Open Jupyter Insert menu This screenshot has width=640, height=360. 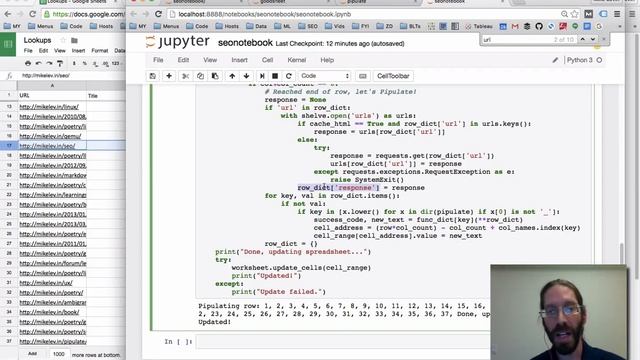click(239, 60)
